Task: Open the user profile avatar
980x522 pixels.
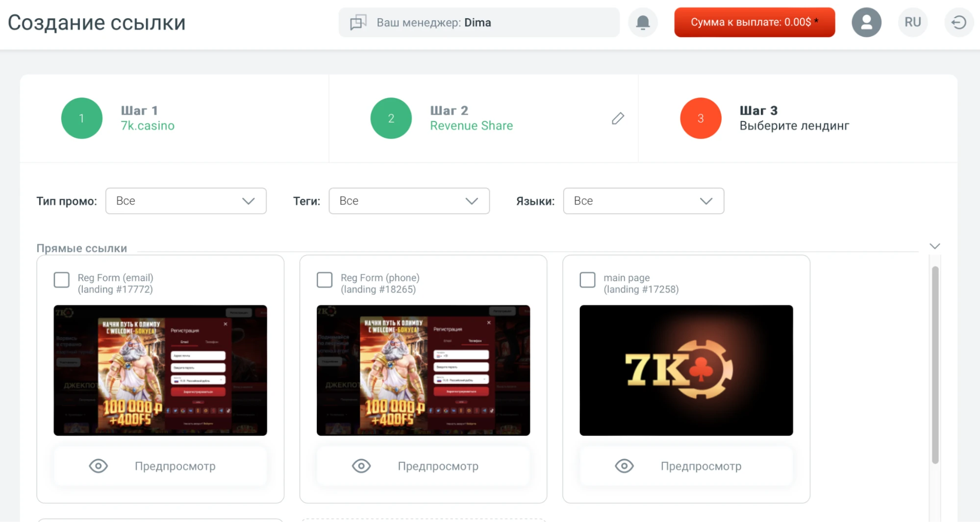Action: point(866,23)
